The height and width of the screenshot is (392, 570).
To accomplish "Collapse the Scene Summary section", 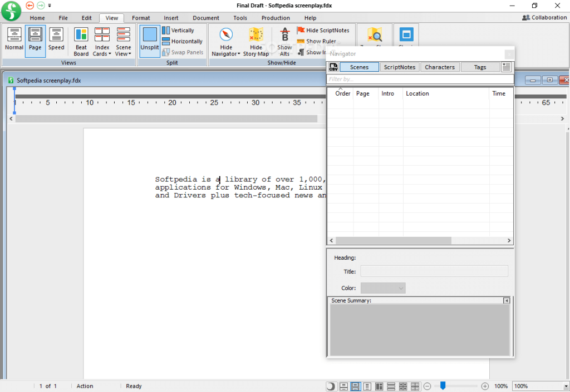I will tap(507, 300).
